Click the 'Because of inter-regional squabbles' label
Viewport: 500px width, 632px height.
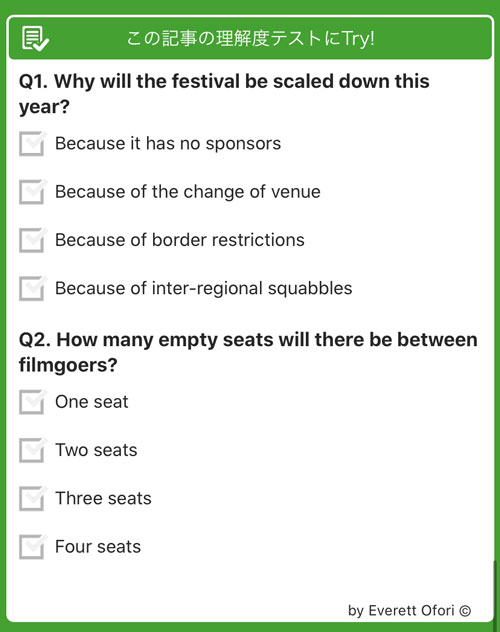pyautogui.click(x=203, y=289)
